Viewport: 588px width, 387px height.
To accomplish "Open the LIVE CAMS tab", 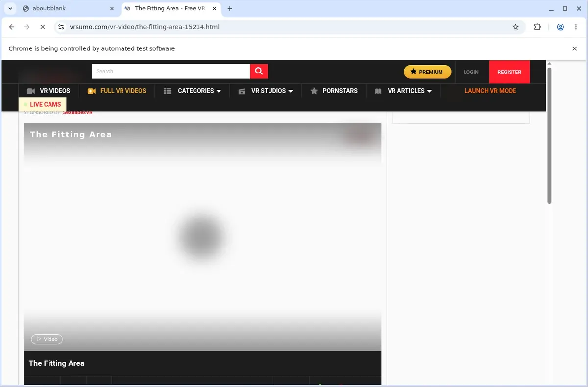I will (x=42, y=104).
